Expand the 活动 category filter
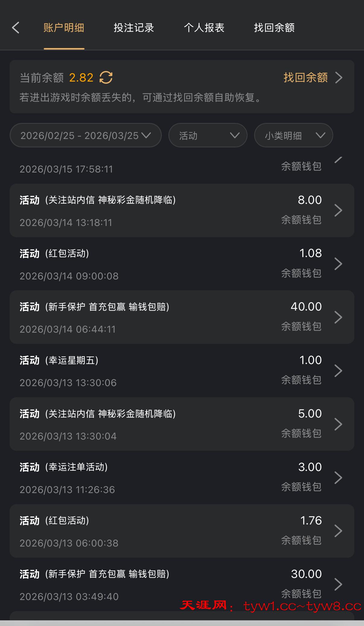This screenshot has height=626, width=364. coord(208,135)
